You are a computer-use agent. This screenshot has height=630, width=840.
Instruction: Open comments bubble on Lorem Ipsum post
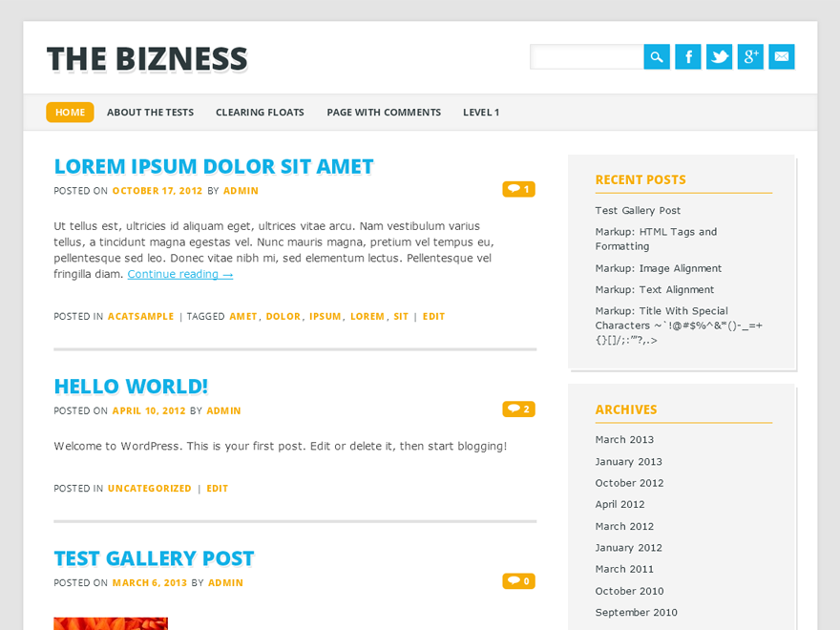(518, 189)
